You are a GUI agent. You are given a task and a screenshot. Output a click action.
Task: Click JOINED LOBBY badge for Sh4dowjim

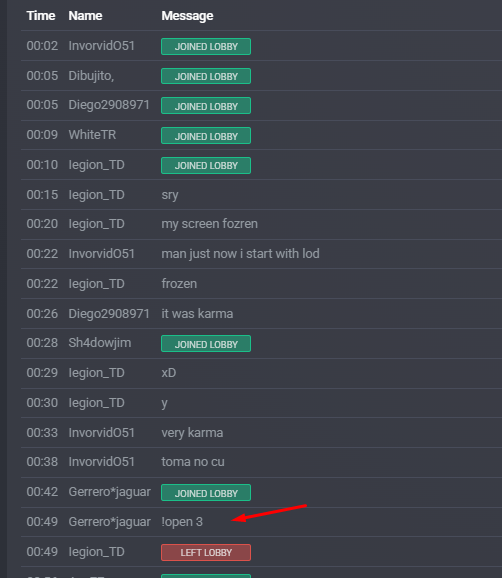click(x=206, y=344)
